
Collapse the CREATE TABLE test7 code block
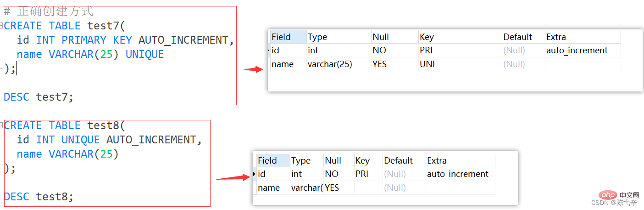(2, 26)
